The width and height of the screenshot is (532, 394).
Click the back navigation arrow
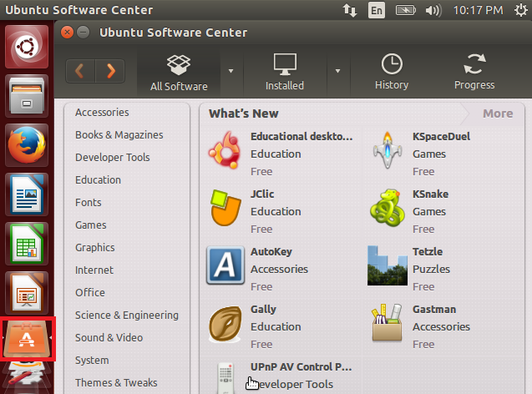pos(80,71)
